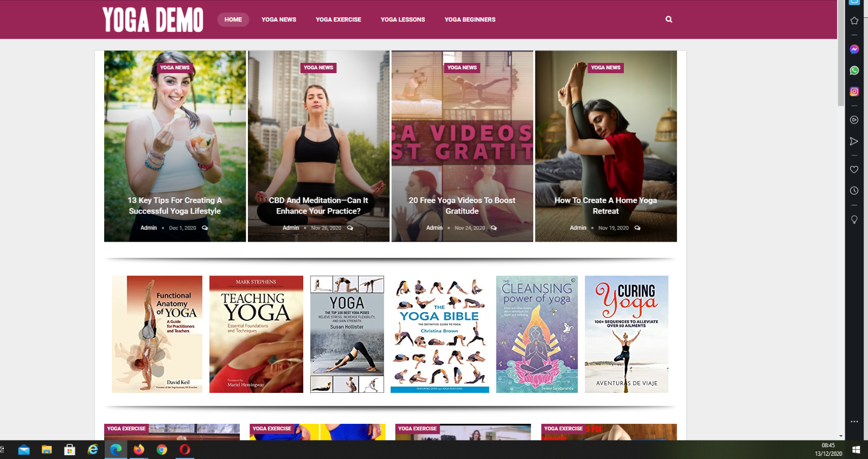Open article CBD And Meditation—Can It Enhance Your Practice?
Image resolution: width=868 pixels, height=459 pixels.
318,206
